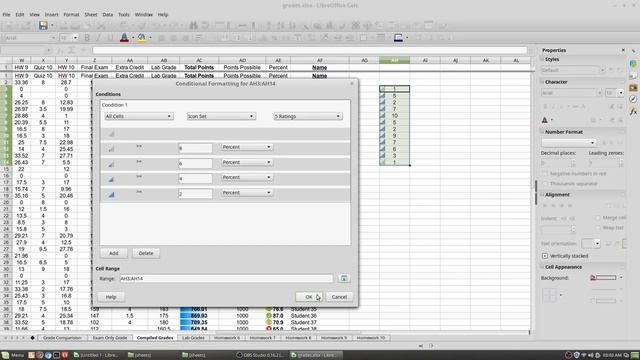
Task: Click the network icon in system tray
Action: (584, 355)
